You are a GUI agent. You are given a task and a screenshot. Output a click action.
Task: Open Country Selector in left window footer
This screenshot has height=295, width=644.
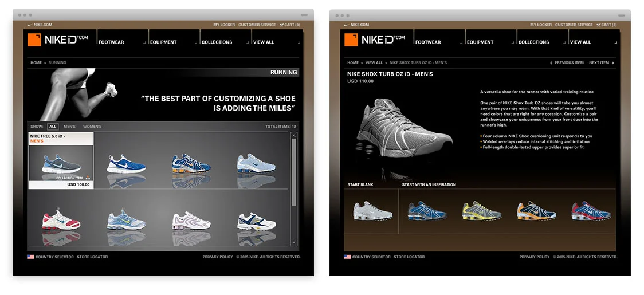(x=54, y=257)
